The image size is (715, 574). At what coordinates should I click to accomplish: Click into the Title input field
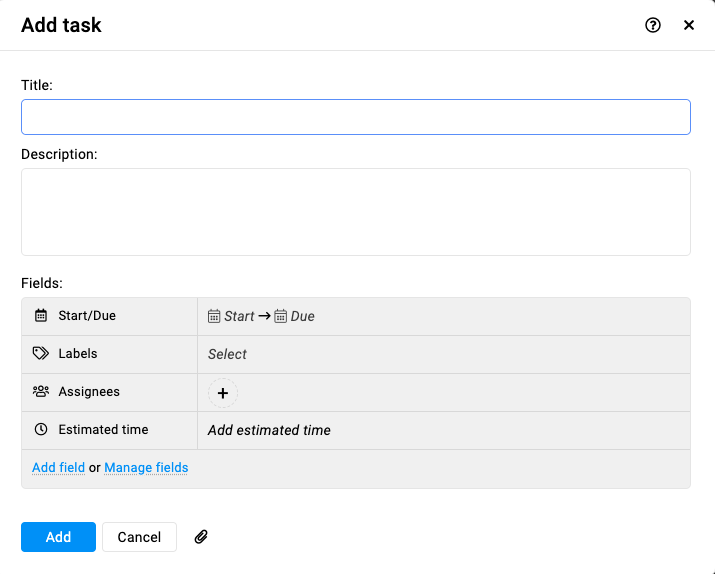click(356, 117)
